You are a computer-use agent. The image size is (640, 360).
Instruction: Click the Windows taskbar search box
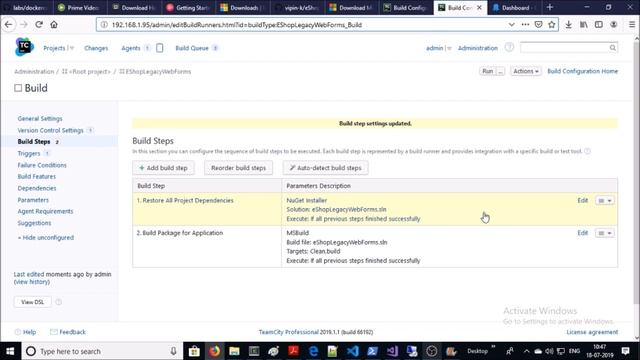102,351
